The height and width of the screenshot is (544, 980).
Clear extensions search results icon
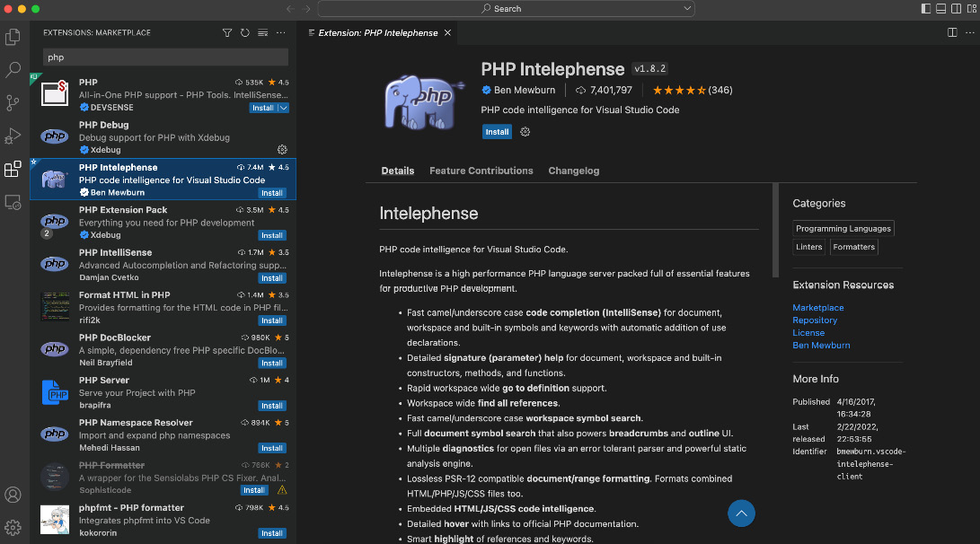click(262, 32)
